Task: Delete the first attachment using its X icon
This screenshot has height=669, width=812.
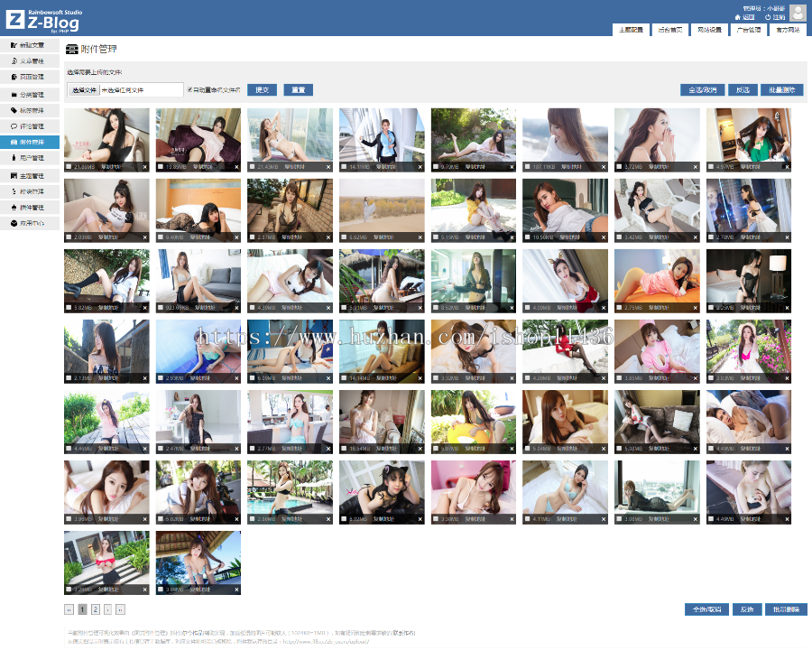Action: (145, 167)
